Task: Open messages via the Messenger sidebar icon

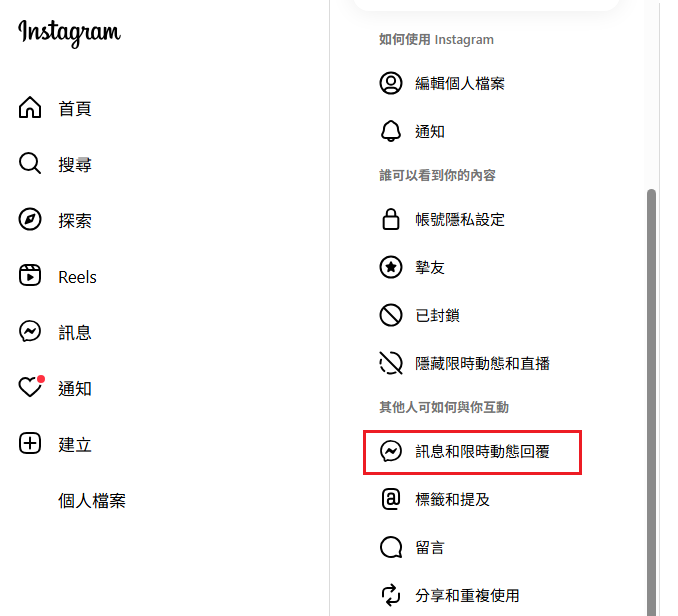Action: coord(30,332)
